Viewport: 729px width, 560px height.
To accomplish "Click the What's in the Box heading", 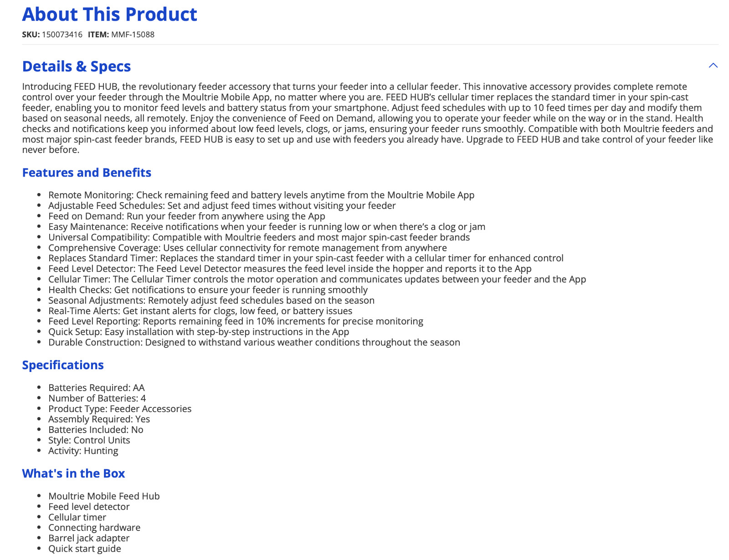I will [73, 473].
